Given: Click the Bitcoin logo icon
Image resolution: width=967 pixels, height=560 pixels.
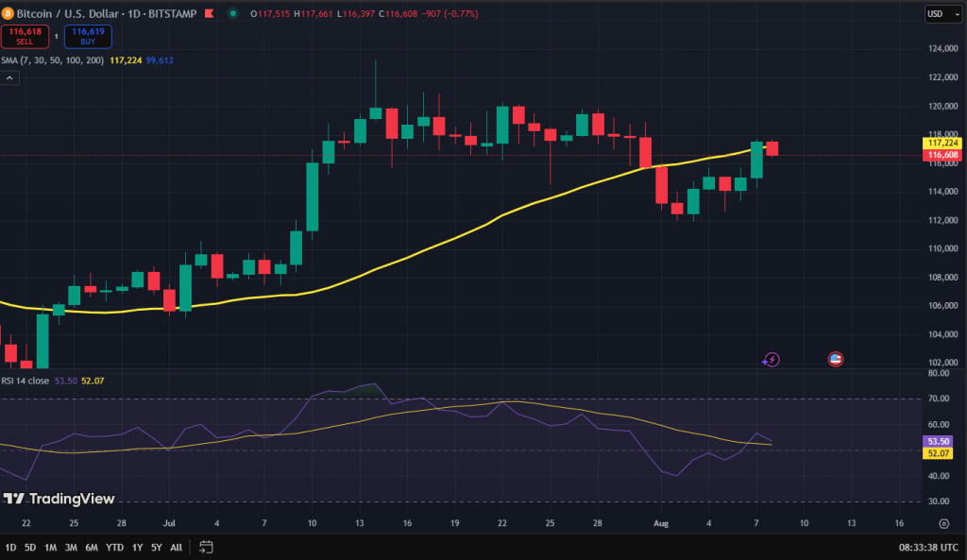Looking at the screenshot, I should (x=8, y=12).
